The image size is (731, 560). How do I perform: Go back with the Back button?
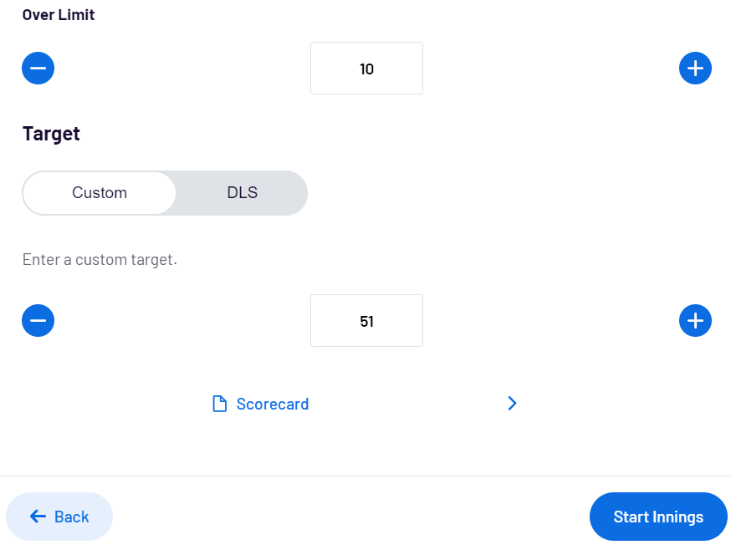coord(59,517)
